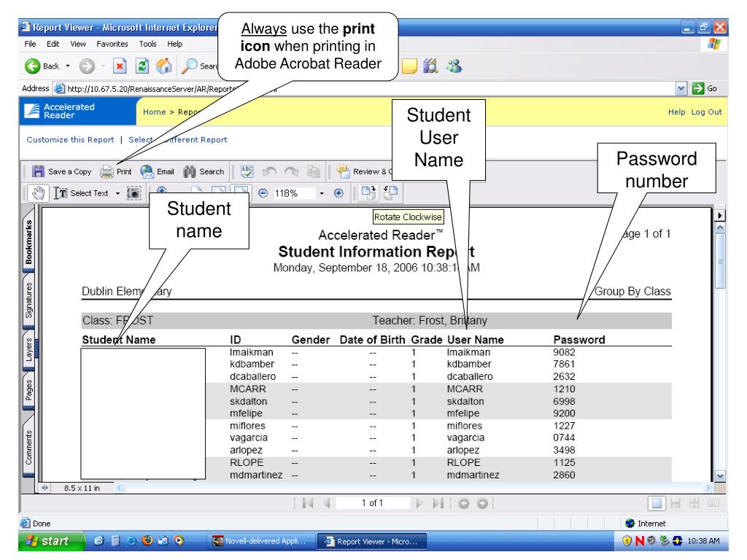Screen dimensions: 747x560
Task: Click the Log Out link
Action: click(x=706, y=112)
